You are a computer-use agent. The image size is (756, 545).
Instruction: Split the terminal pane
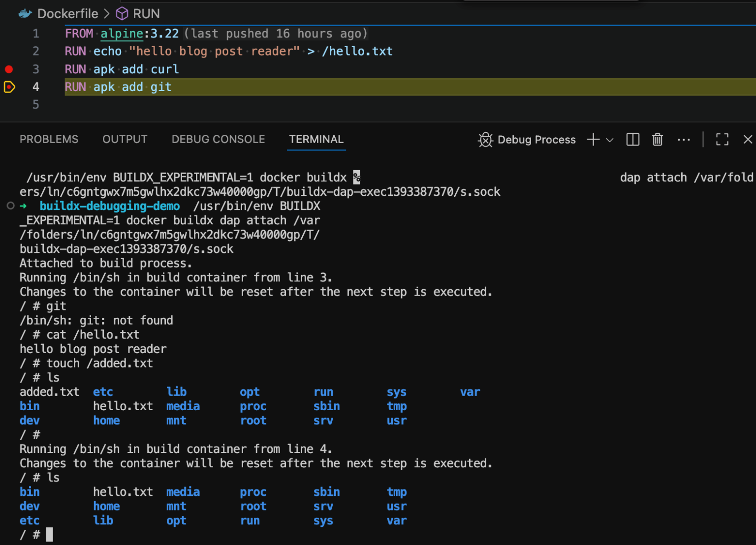tap(632, 140)
